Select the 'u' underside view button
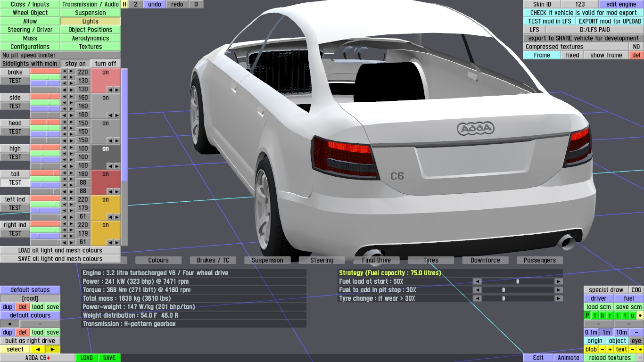 tap(633, 315)
